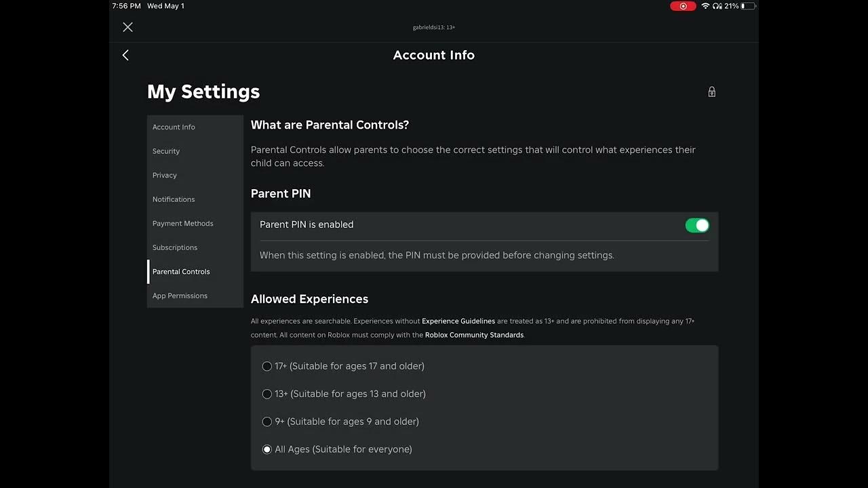Image resolution: width=868 pixels, height=488 pixels.
Task: Tap the headphones icon in status bar
Action: (717, 6)
